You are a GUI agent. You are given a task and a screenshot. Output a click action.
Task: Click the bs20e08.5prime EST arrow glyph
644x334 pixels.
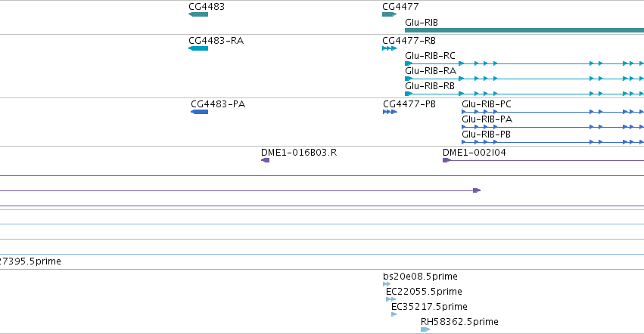point(387,284)
